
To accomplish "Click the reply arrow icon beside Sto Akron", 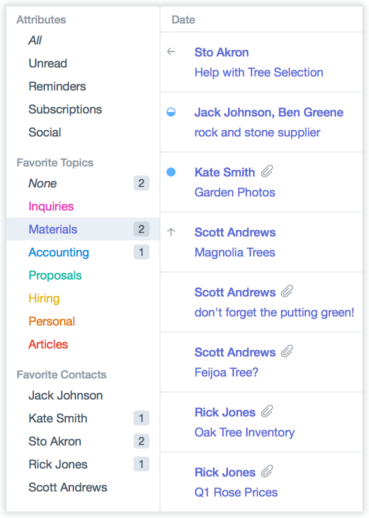I will [171, 52].
